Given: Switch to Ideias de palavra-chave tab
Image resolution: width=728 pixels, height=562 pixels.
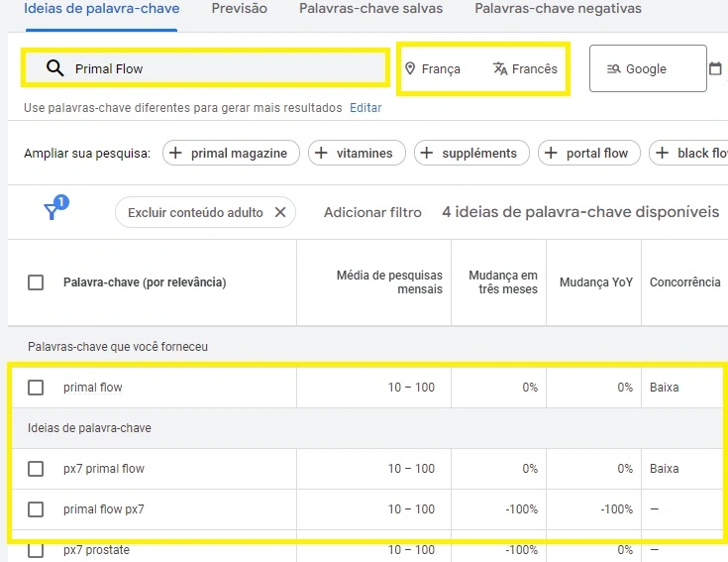Looking at the screenshot, I should (102, 8).
